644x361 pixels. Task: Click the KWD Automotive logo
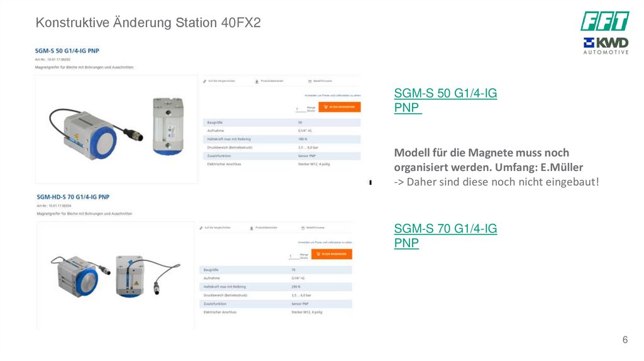tap(606, 45)
